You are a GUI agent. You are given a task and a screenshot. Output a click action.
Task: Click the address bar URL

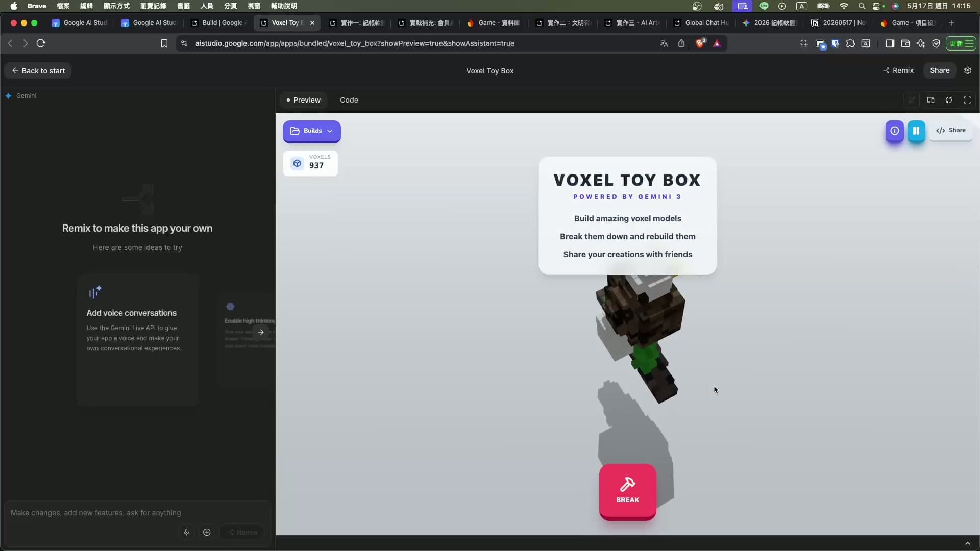click(355, 43)
